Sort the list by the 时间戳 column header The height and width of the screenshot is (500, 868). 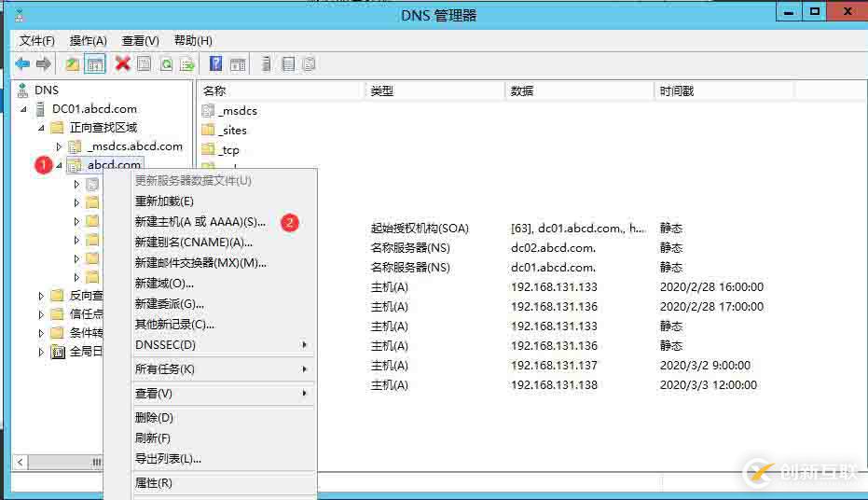pyautogui.click(x=724, y=90)
